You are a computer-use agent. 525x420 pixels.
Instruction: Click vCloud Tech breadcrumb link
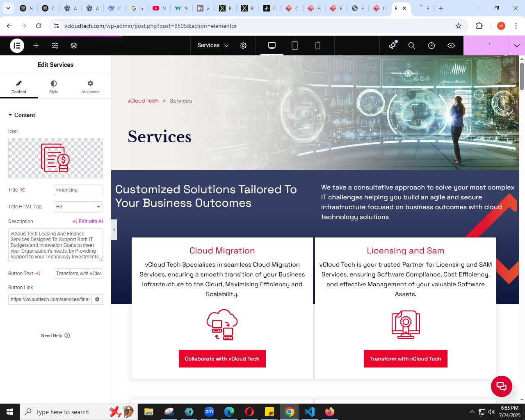coord(143,101)
